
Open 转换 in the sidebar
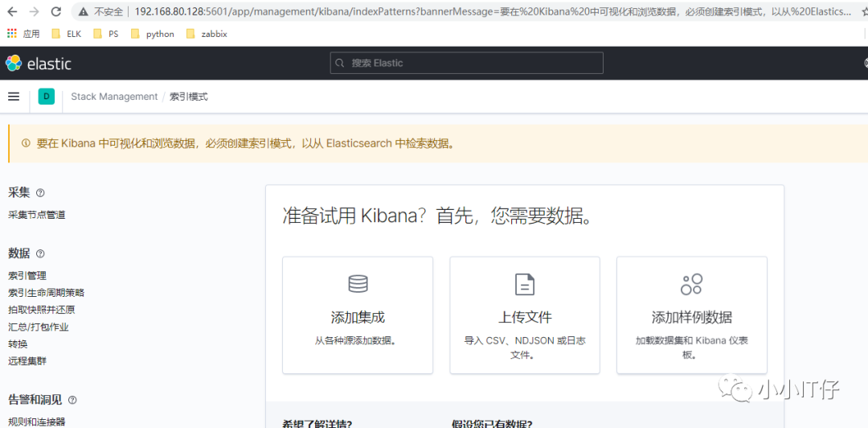pyautogui.click(x=18, y=344)
